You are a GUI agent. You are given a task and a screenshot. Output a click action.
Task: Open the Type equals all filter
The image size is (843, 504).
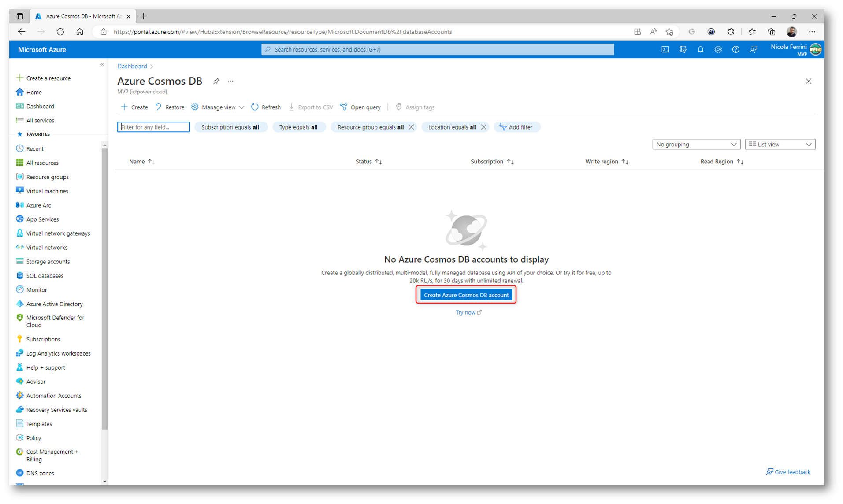click(298, 127)
